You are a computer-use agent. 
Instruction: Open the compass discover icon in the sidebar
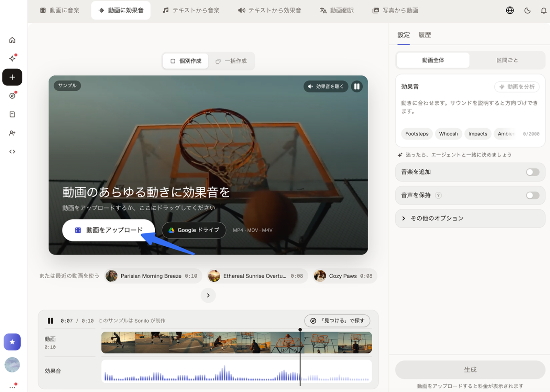click(12, 96)
